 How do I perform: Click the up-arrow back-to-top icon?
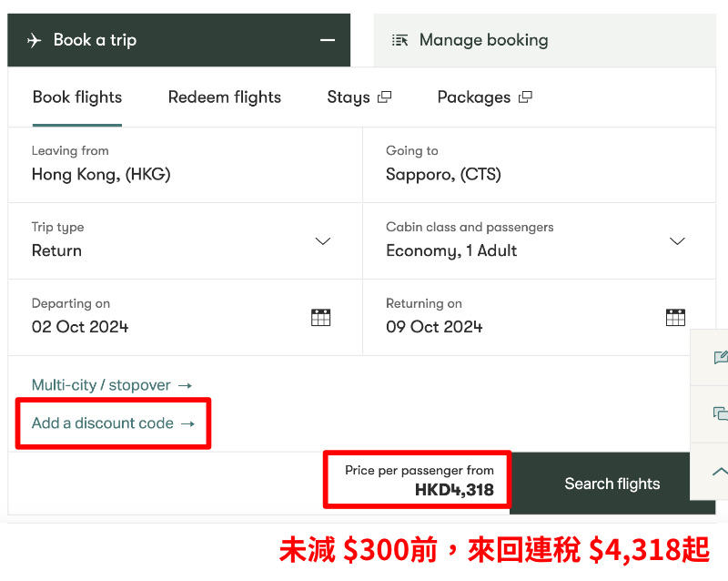720,472
